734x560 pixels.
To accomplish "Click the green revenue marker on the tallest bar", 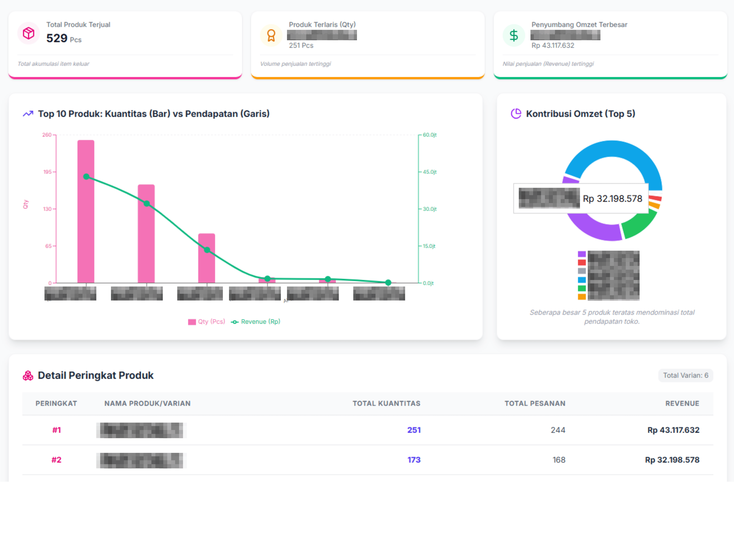I will coord(86,176).
